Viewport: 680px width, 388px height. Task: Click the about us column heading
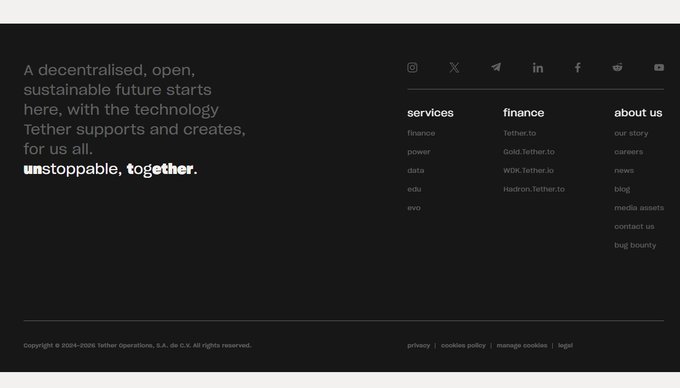638,113
